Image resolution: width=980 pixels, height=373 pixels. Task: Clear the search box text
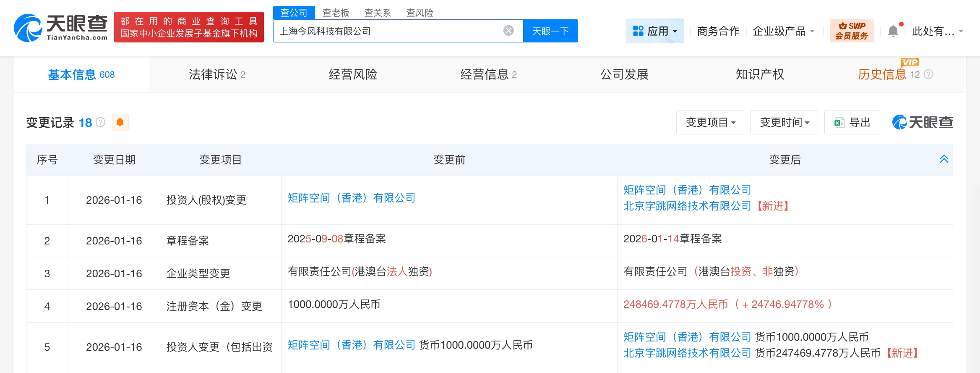(x=508, y=31)
